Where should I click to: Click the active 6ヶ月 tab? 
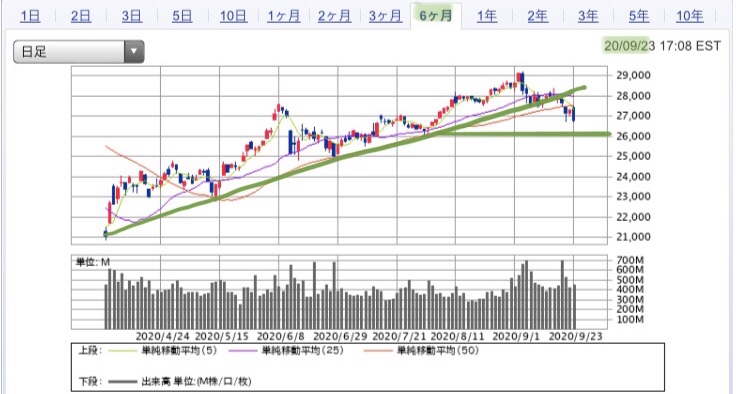436,16
